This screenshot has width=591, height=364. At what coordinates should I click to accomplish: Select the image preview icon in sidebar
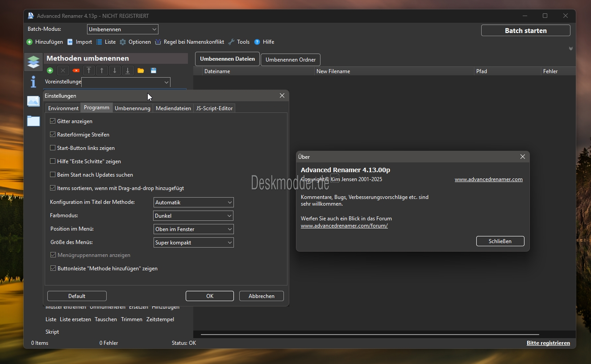click(x=33, y=101)
